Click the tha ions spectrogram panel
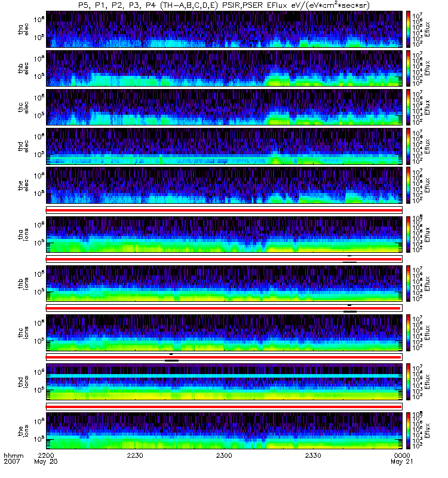Screen dimensions: 448x478 (224, 234)
